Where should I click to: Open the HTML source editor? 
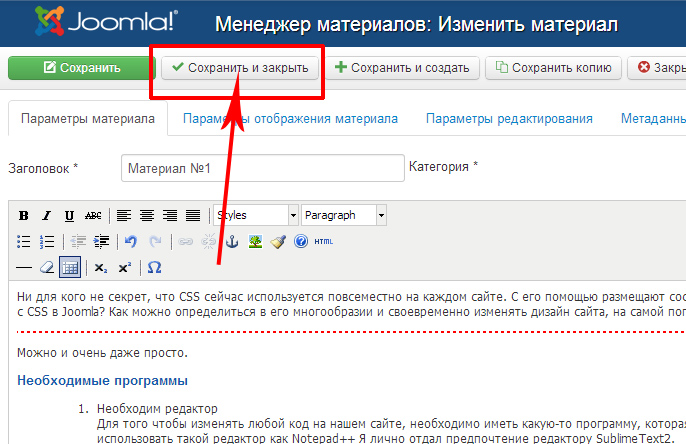[x=323, y=241]
